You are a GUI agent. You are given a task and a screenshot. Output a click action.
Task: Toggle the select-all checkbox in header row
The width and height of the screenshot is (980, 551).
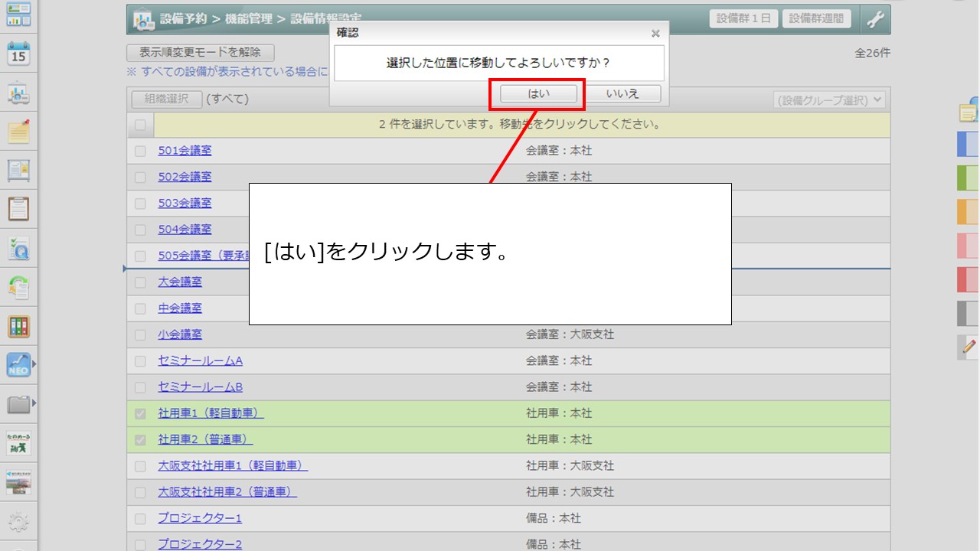[x=140, y=125]
